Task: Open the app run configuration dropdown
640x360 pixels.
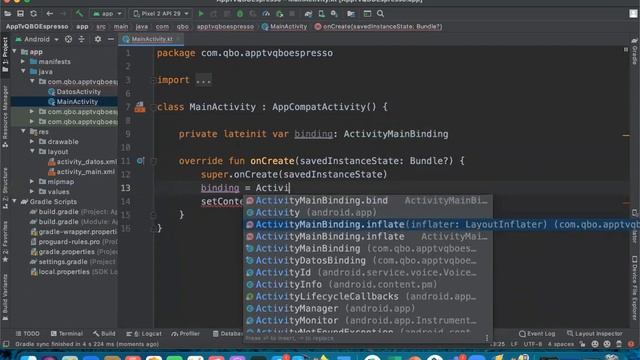Action: tap(107, 13)
